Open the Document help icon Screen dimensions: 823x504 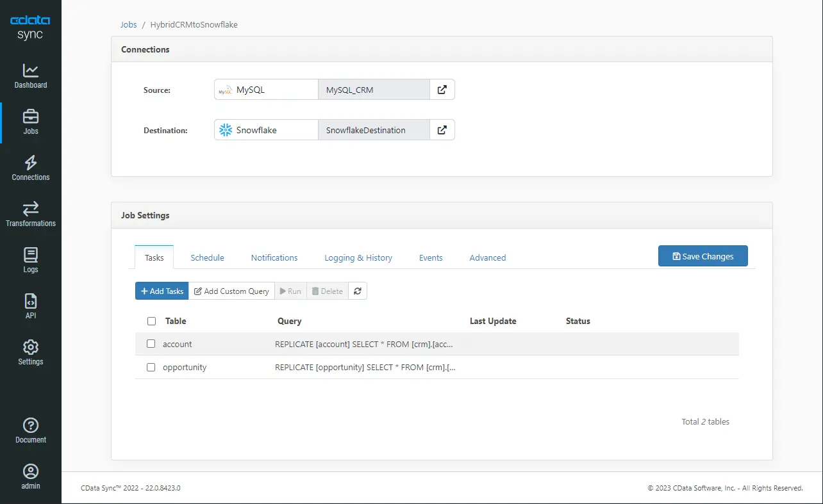[x=31, y=425]
